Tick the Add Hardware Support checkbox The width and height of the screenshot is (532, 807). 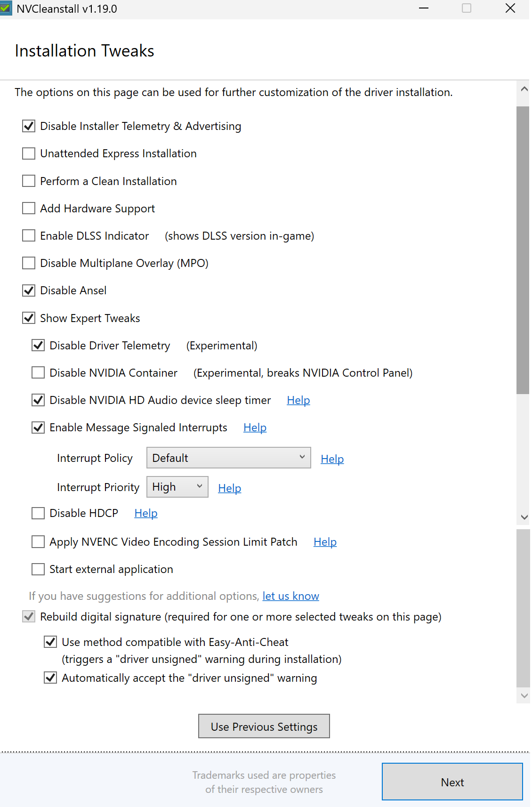tap(29, 208)
